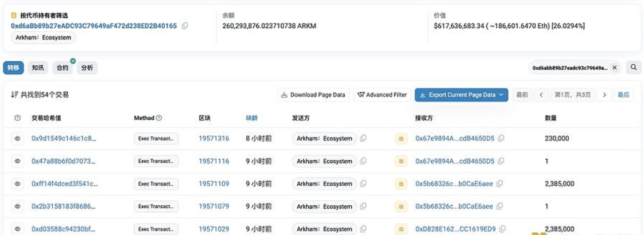644x235 pixels.
Task: Toggle eye preview for transaction 0x9d1549c146c1c8
Action: pyautogui.click(x=17, y=139)
